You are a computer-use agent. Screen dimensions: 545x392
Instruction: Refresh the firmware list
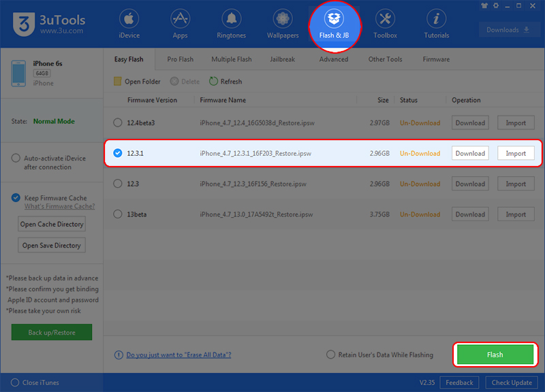click(225, 82)
